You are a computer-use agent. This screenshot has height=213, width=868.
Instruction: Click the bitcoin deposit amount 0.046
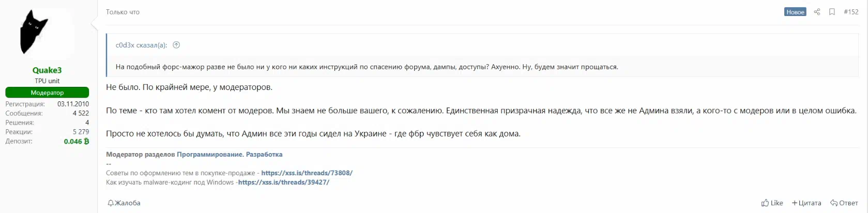(x=76, y=141)
